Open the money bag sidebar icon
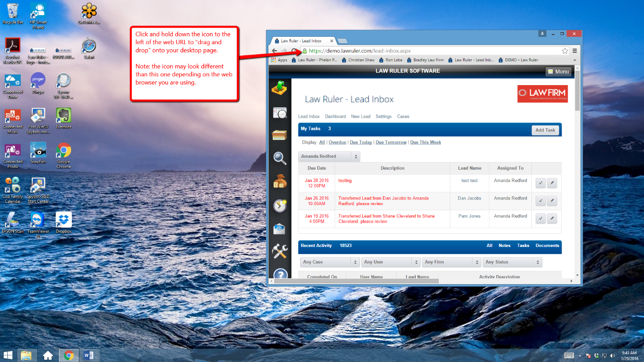 (x=280, y=181)
